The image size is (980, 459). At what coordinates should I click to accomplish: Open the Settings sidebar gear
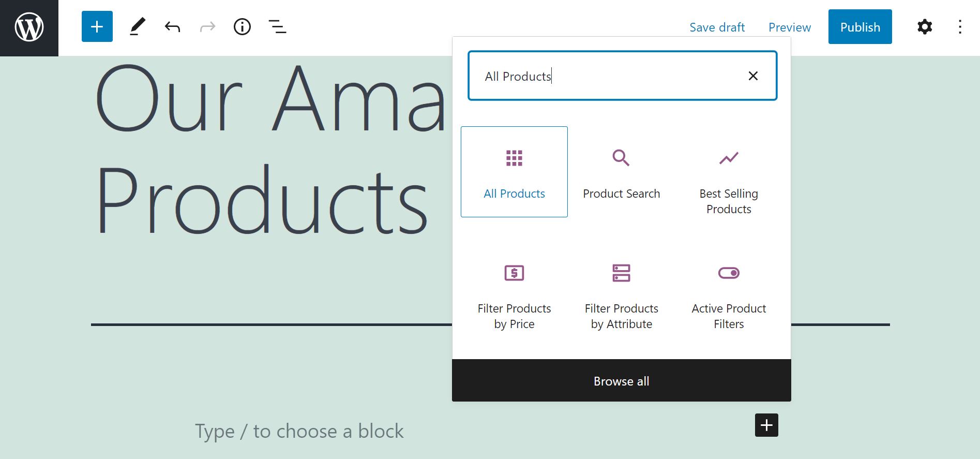[924, 26]
